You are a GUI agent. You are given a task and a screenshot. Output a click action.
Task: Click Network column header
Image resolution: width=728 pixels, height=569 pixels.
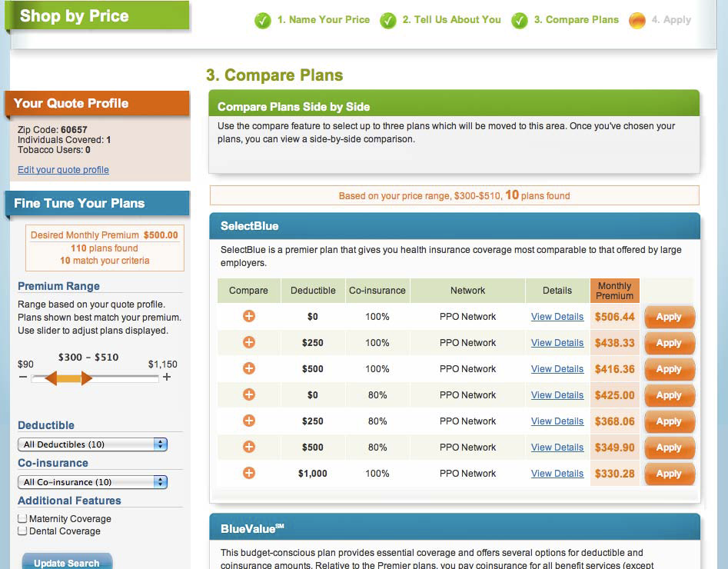click(467, 291)
